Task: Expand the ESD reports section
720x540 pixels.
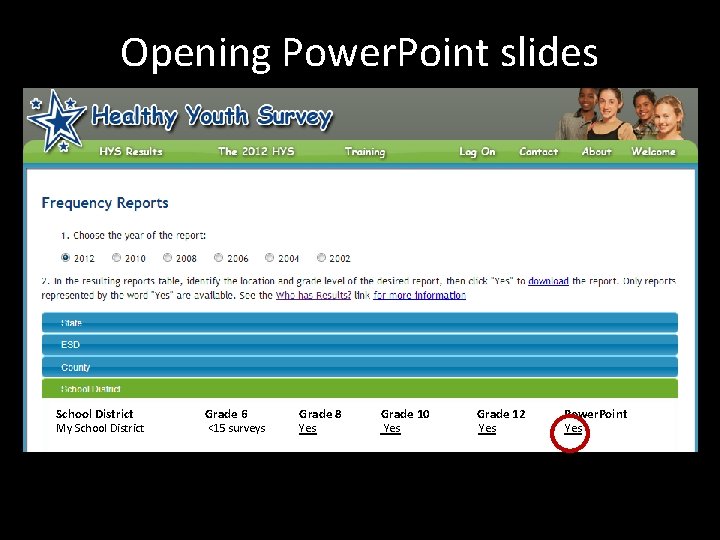Action: coord(360,345)
